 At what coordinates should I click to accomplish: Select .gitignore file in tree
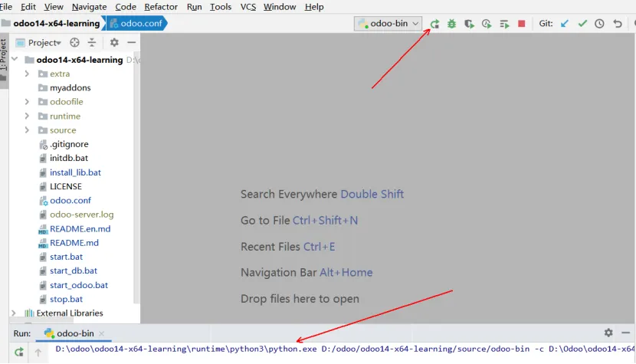point(69,144)
